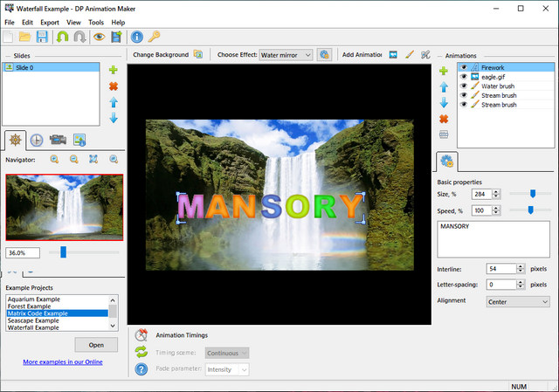Delete the slide using the red X

coord(113,86)
